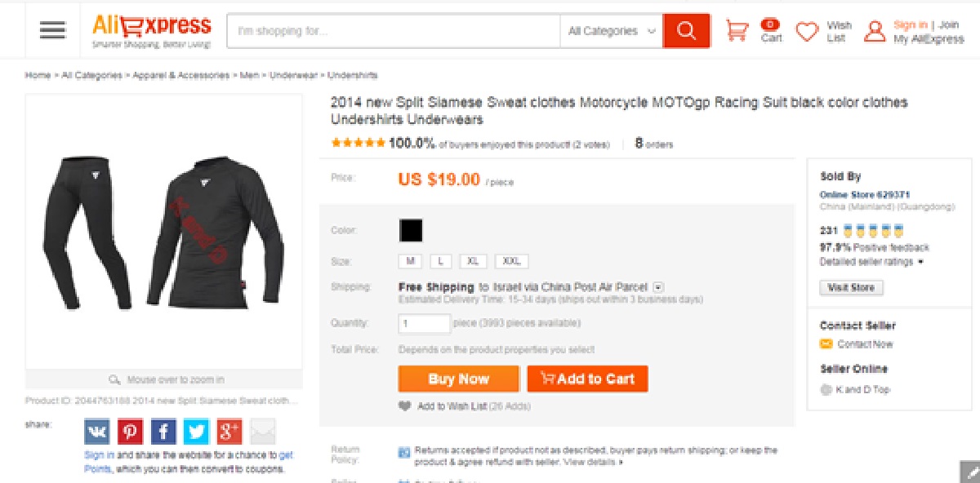
Task: Share on VK social icon
Action: (x=96, y=431)
